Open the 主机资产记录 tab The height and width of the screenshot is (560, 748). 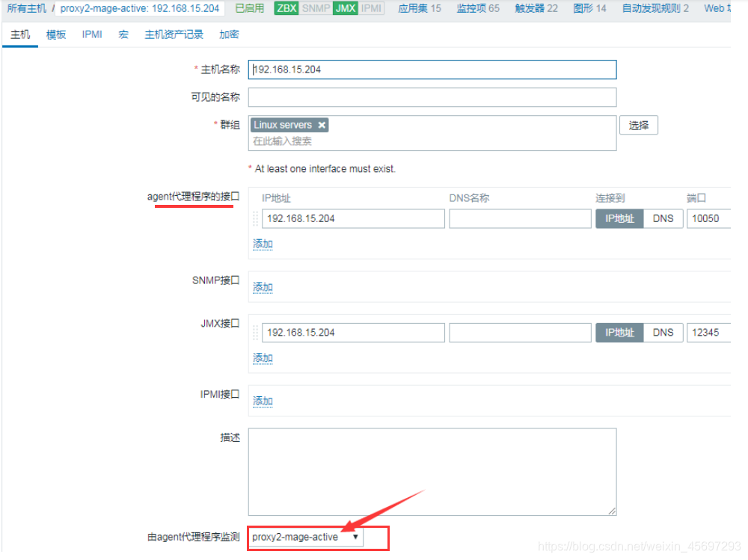click(x=174, y=34)
